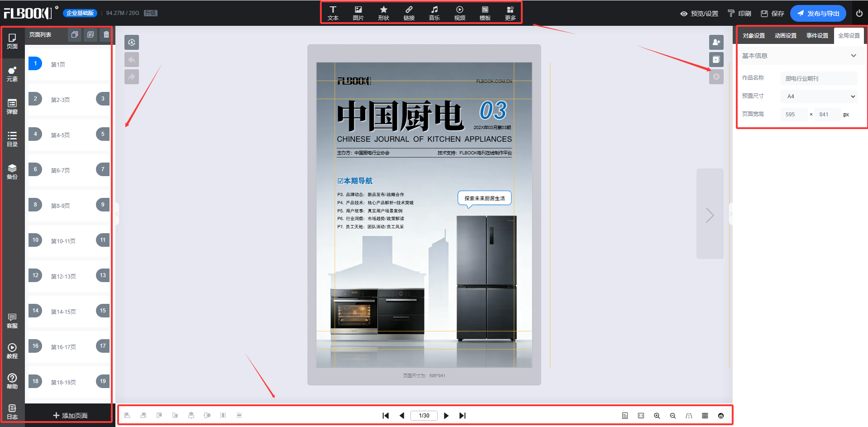
Task: Click the power icon to exit
Action: (859, 13)
